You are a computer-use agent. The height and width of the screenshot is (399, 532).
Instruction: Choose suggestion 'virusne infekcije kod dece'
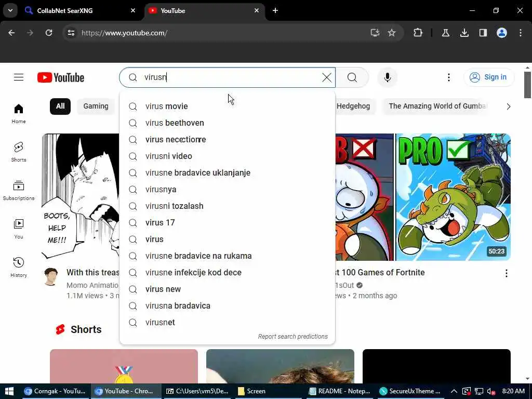click(x=228, y=272)
